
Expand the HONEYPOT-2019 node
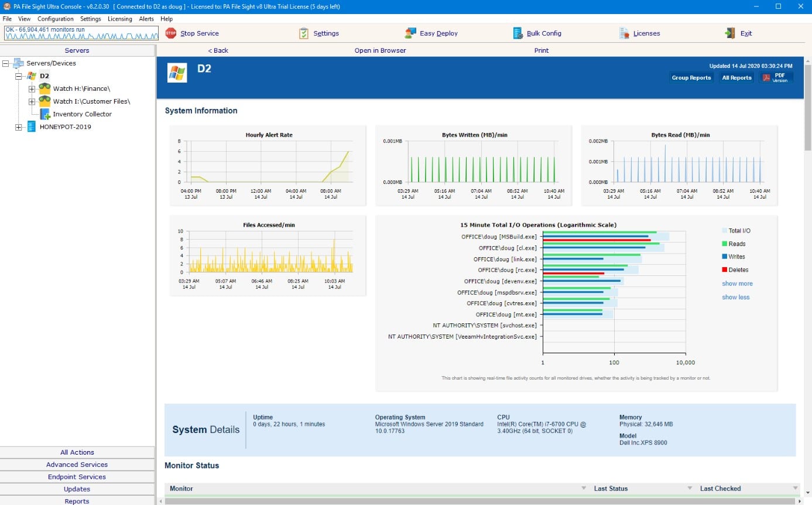19,127
